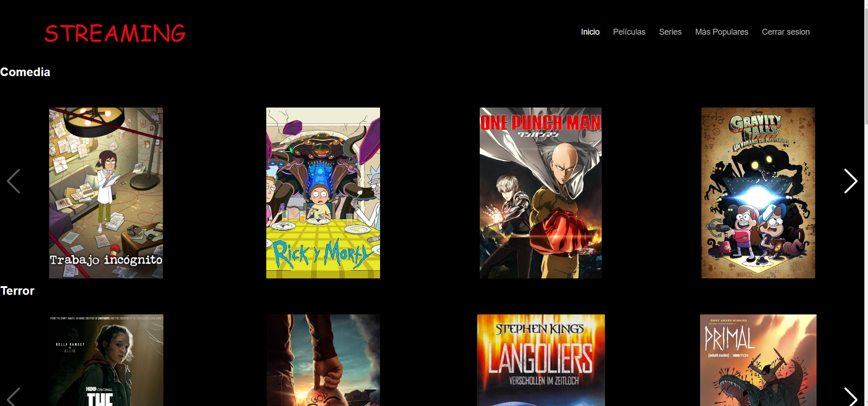Choose the Gravity Falls poster
Viewport: 868px width, 406px height.
(758, 193)
